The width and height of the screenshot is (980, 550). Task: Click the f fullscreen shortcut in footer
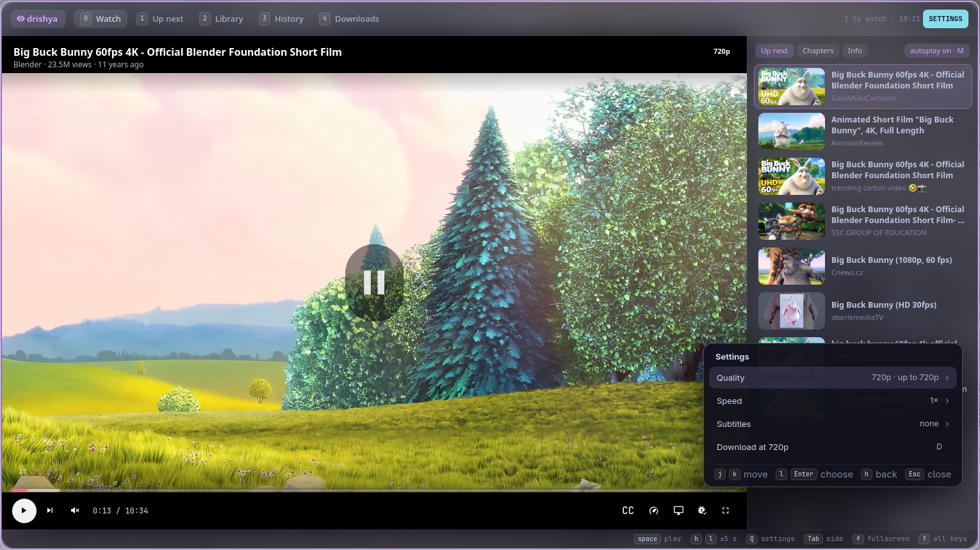click(881, 539)
